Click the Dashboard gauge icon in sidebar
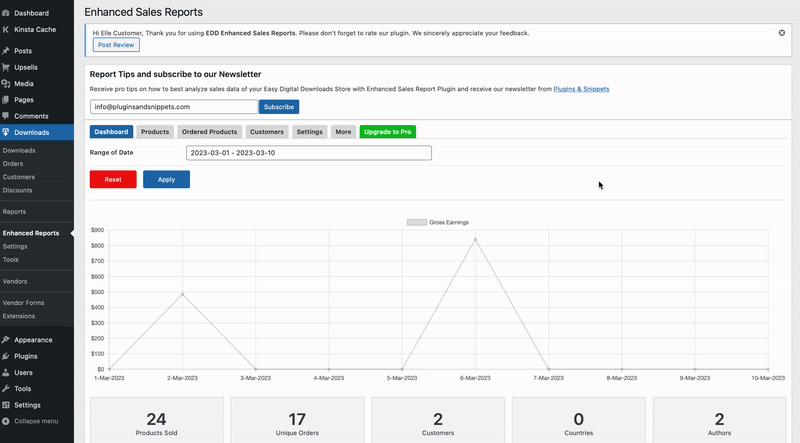The width and height of the screenshot is (800, 443). [x=6, y=13]
